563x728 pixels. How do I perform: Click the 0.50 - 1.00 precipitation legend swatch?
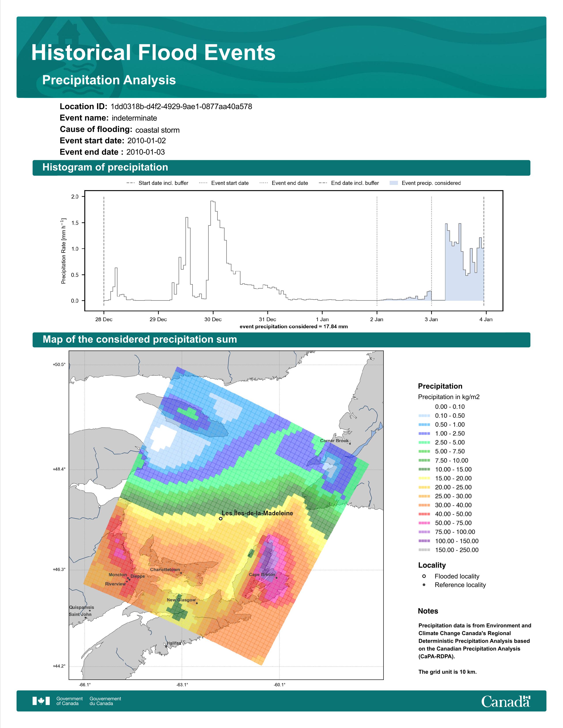tap(424, 425)
